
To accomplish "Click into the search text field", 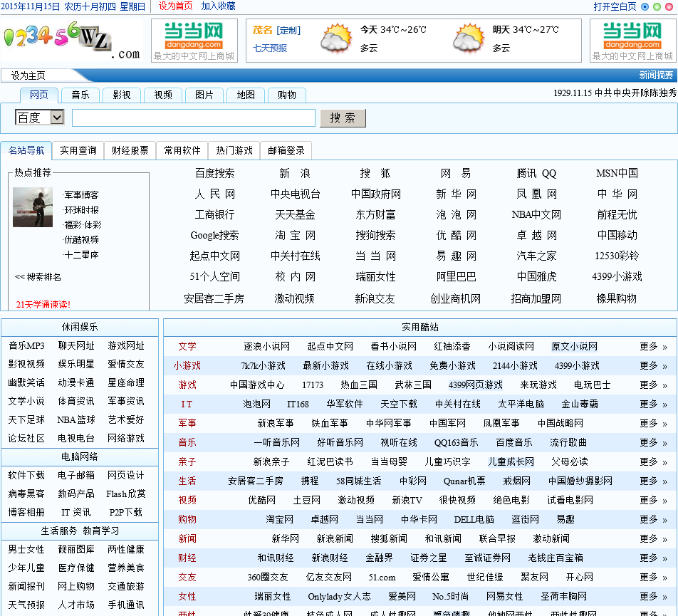I will click(x=193, y=118).
